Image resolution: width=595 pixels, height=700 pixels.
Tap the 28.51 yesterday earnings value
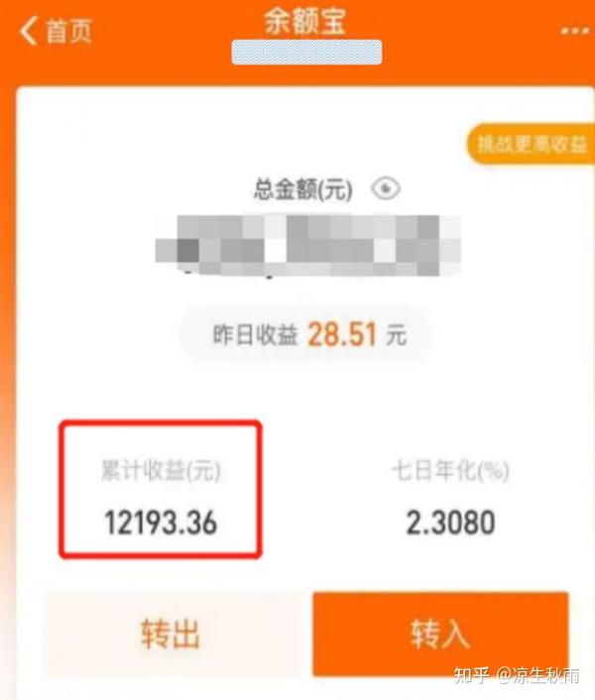pos(342,335)
